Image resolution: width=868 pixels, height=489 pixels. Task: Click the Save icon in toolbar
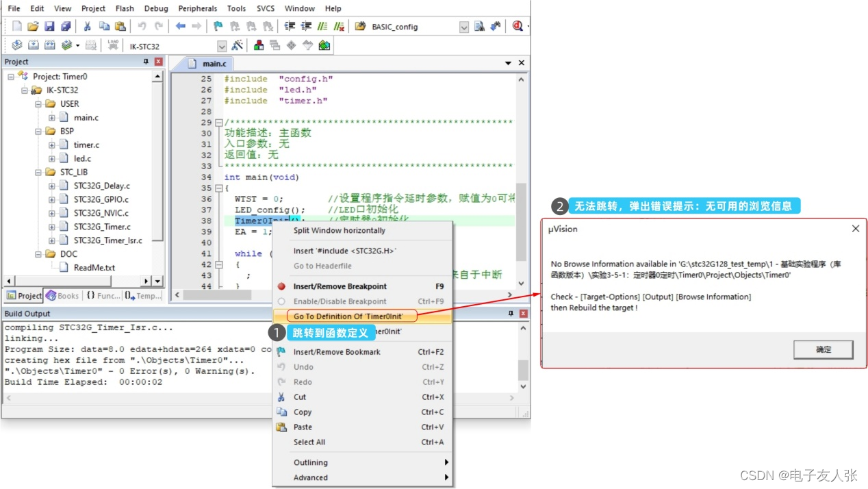click(49, 26)
